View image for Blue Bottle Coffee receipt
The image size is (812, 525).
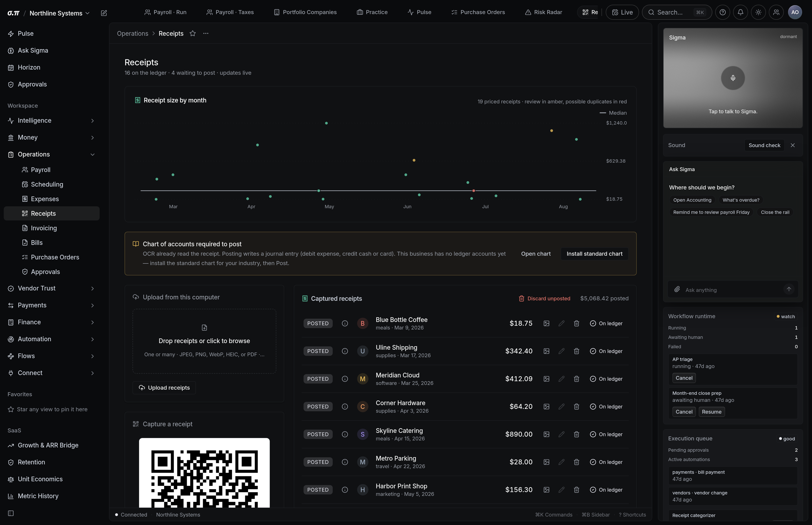coord(546,324)
